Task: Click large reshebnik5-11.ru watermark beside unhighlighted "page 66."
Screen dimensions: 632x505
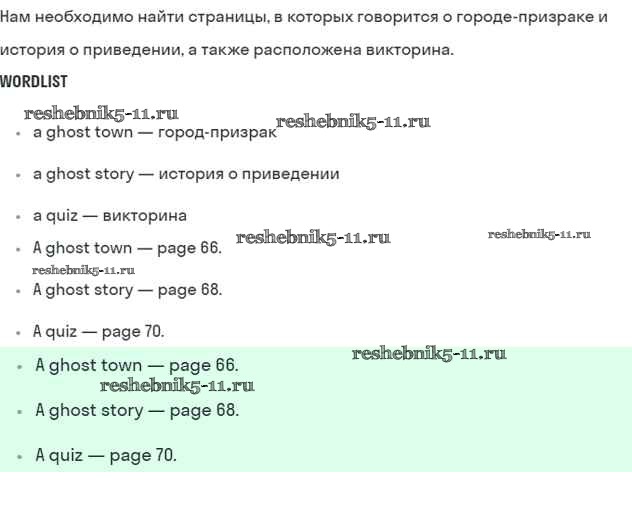Action: pos(313,238)
